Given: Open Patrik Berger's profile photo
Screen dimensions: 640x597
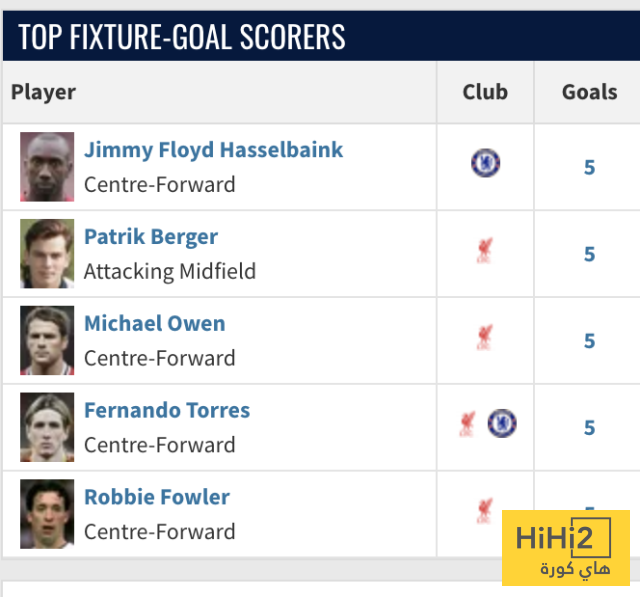Looking at the screenshot, I should click(x=47, y=254).
